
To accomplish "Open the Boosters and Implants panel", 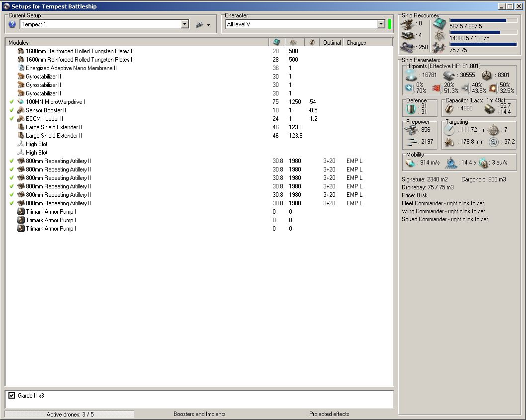I will [199, 414].
